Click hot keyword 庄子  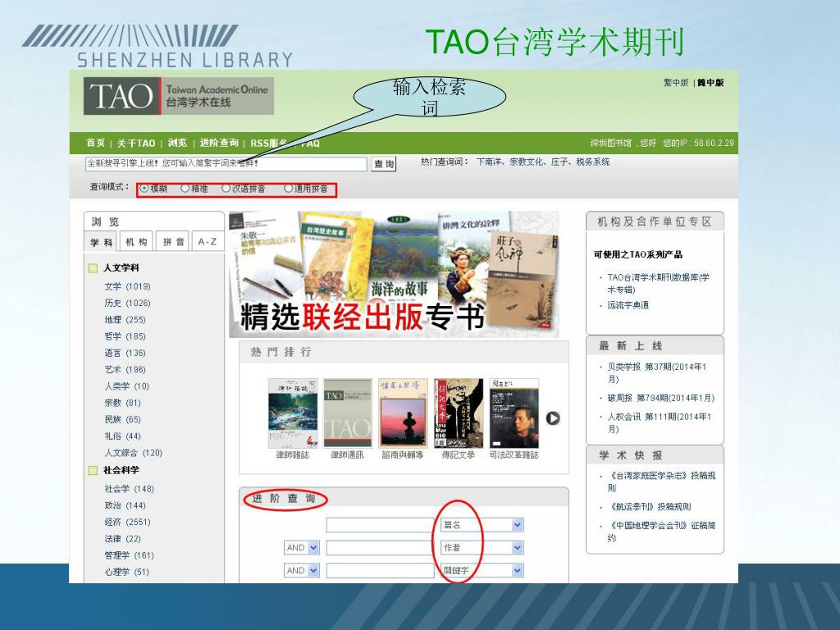pos(559,162)
